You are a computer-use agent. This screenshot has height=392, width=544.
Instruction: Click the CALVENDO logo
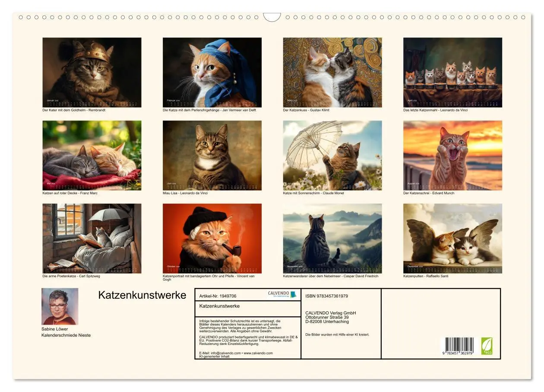[x=282, y=294]
